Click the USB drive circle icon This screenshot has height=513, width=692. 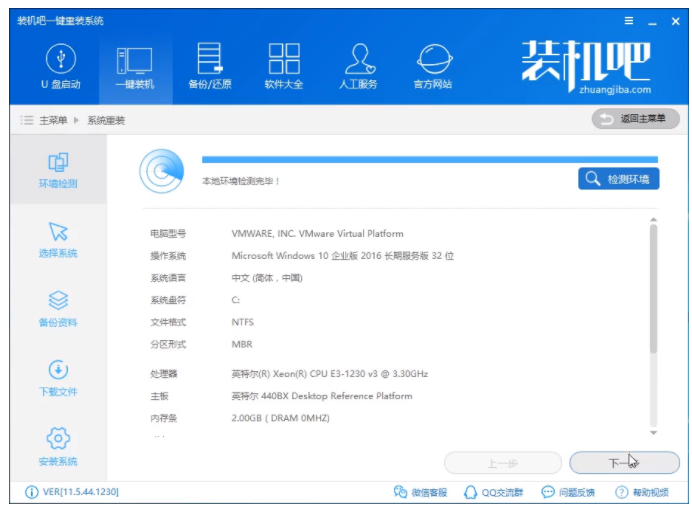61,59
